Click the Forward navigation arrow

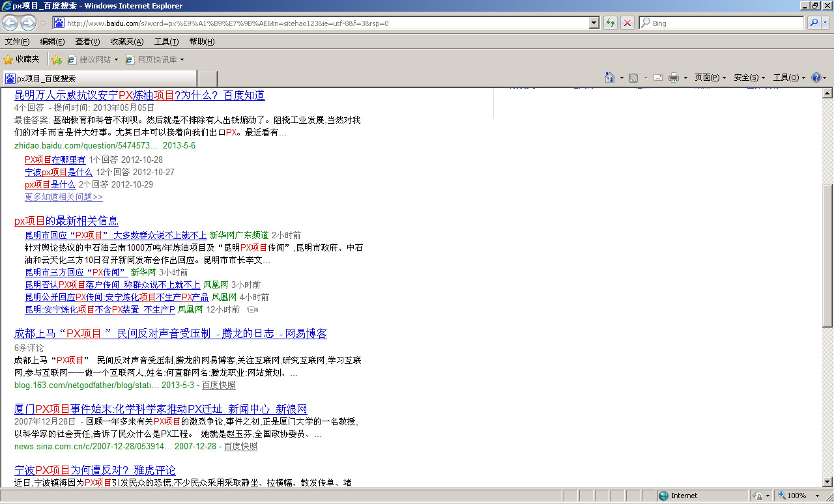[x=28, y=23]
